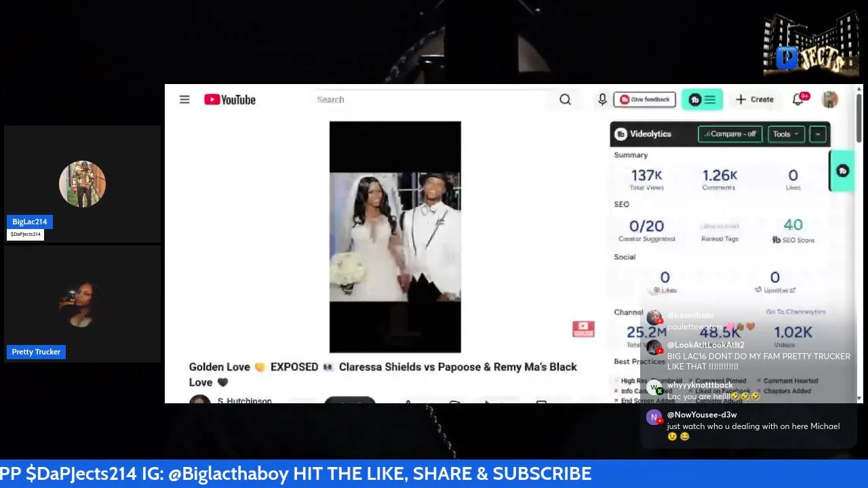Go to the YouTube home logo
868x488 pixels.
click(230, 100)
